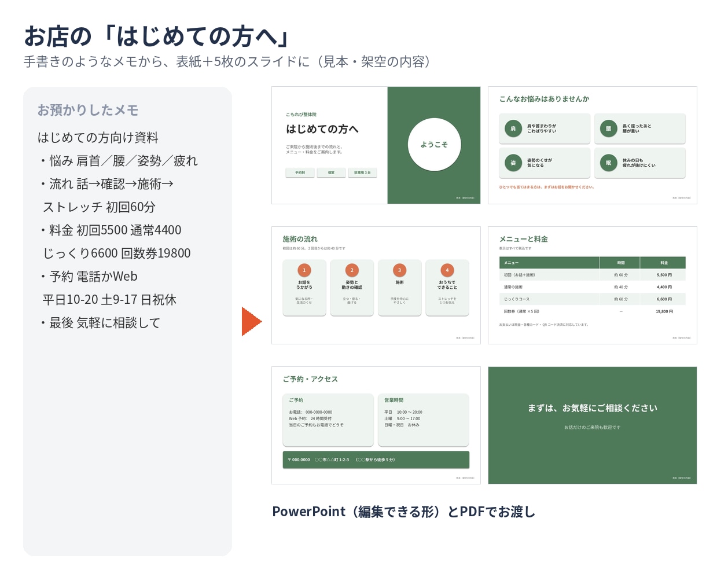This screenshot has height=588, width=706.
Task: Click the slide heading ご予約・アクセス
Action: tap(310, 379)
